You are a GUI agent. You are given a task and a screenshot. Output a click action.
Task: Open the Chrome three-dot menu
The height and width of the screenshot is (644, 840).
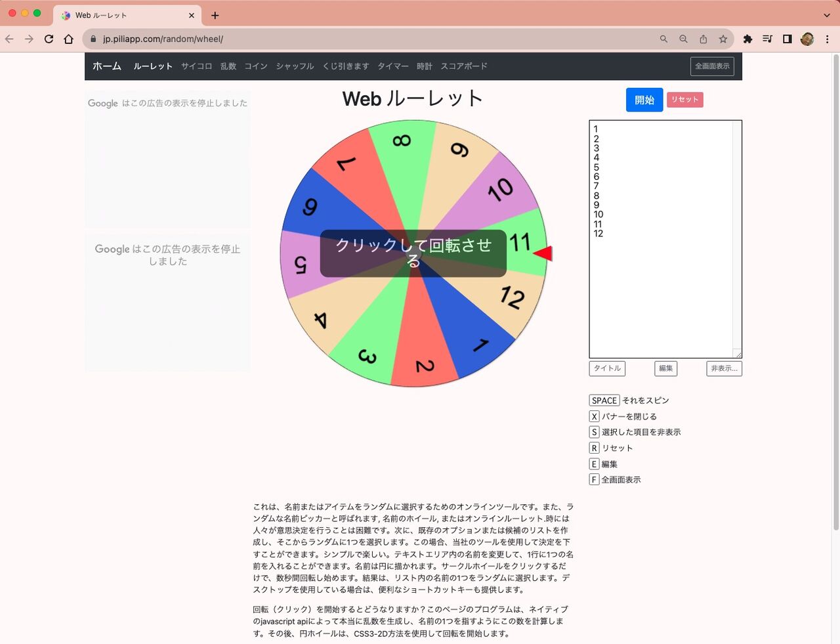827,39
